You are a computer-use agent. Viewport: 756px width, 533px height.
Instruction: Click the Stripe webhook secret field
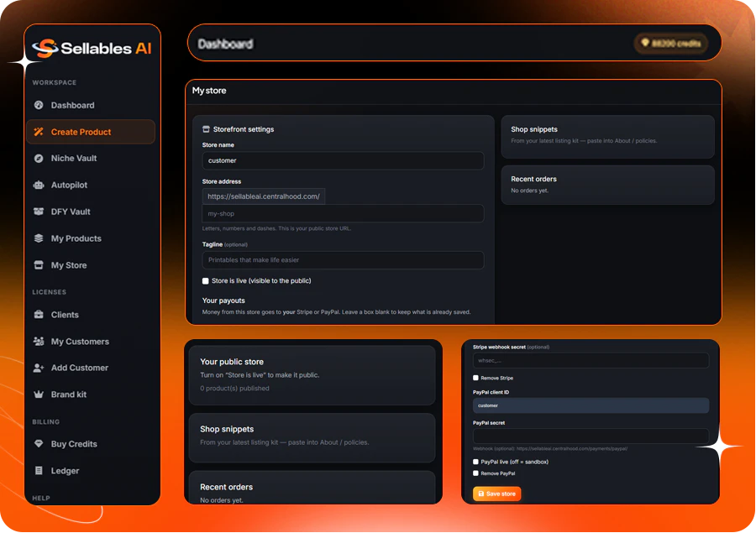[591, 360]
